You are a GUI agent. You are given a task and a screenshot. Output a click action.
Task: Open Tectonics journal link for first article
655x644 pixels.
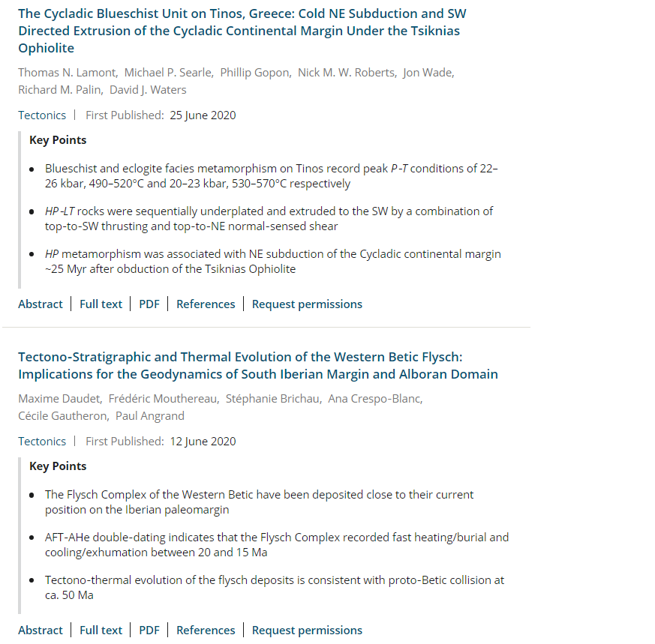pos(42,115)
